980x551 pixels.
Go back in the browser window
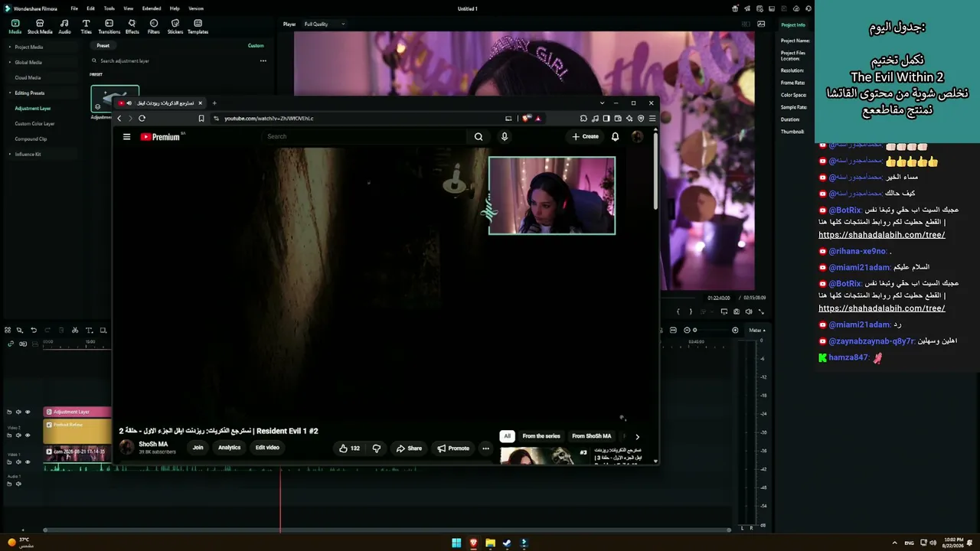click(119, 118)
